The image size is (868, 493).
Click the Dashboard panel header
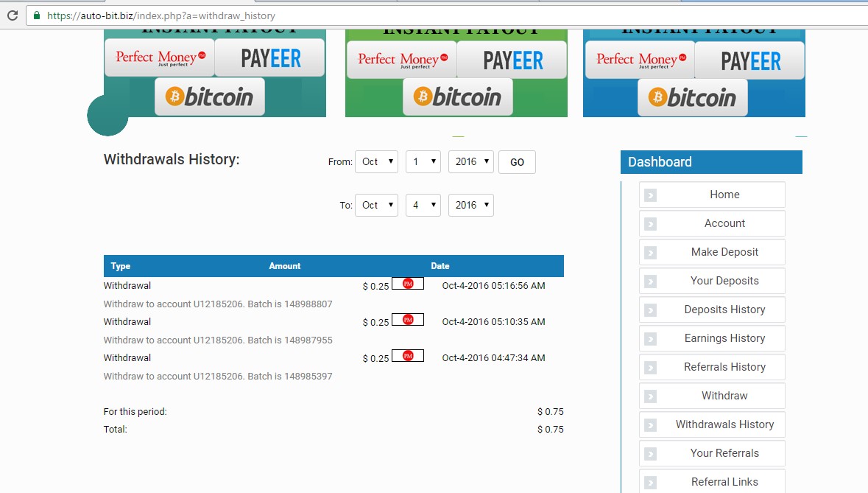point(711,161)
